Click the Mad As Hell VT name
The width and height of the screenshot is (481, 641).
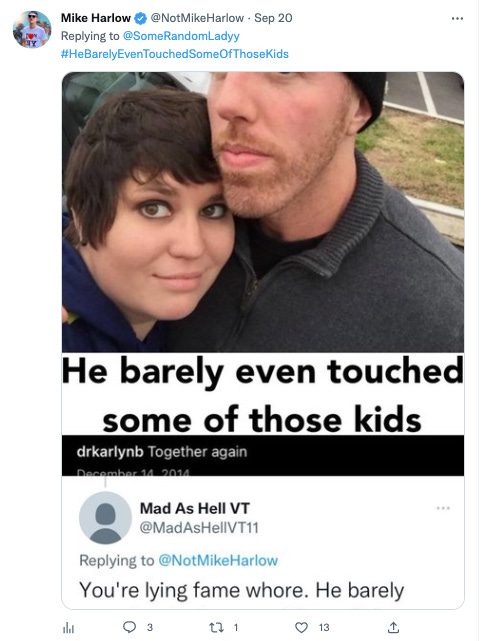(x=195, y=509)
